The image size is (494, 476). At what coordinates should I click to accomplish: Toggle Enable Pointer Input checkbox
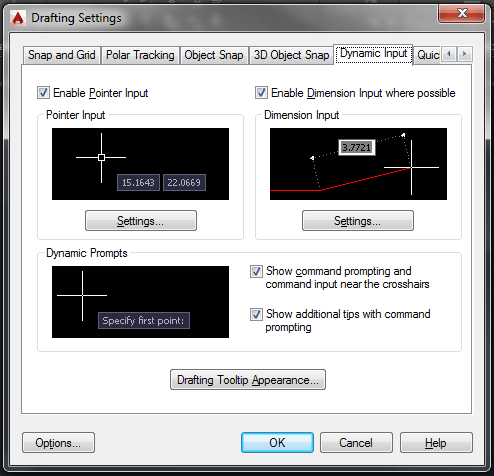pyautogui.click(x=43, y=93)
